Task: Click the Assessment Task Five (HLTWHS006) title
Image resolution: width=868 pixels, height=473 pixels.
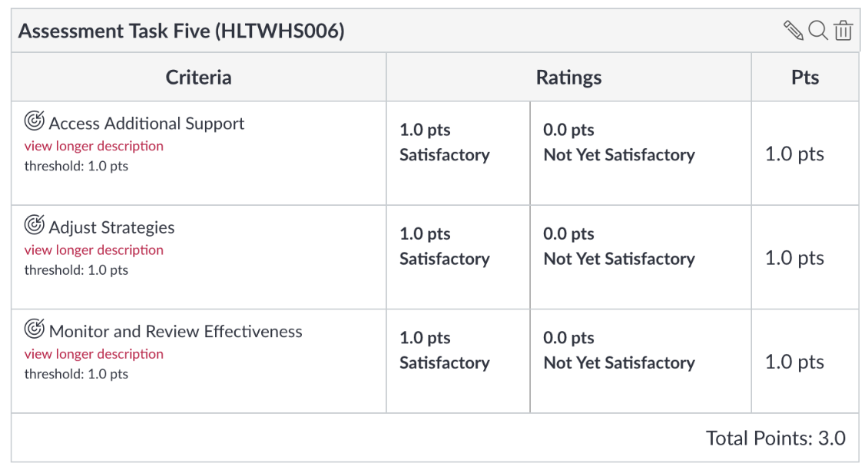Action: (181, 31)
